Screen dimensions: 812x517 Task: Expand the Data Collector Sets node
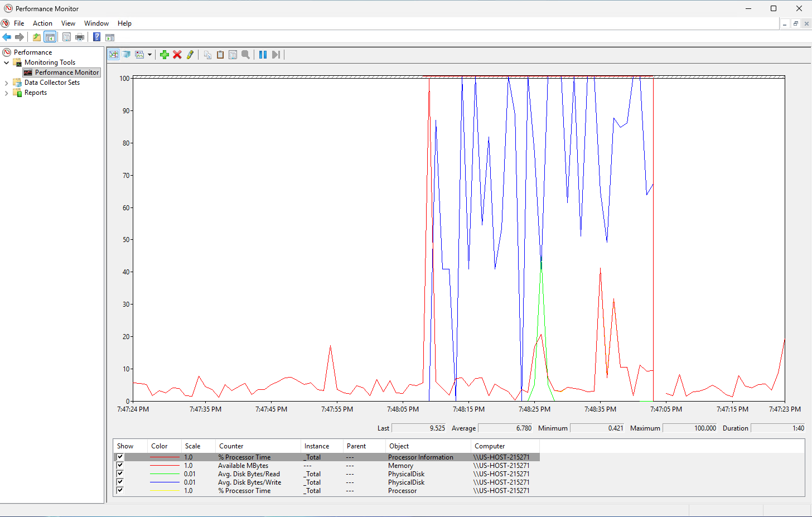pyautogui.click(x=6, y=83)
